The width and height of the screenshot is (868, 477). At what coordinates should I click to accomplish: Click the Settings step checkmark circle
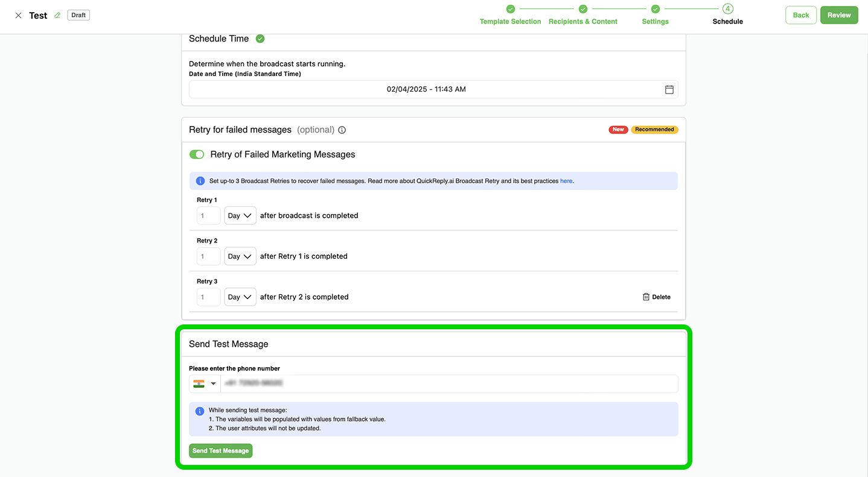655,9
